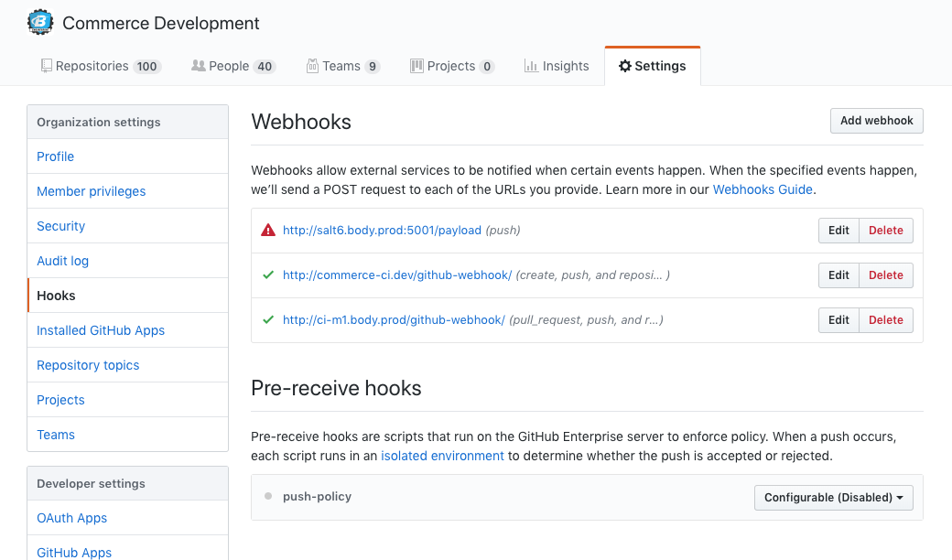Open the salt6.body.prod:5001/payload webhook
Viewport: 952px width, 560px height.
click(x=382, y=230)
